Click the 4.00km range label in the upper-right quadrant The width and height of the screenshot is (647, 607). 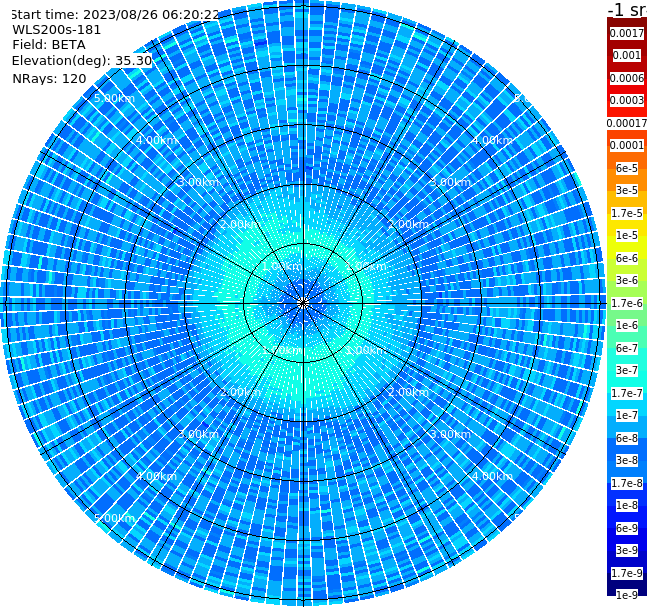coord(492,140)
